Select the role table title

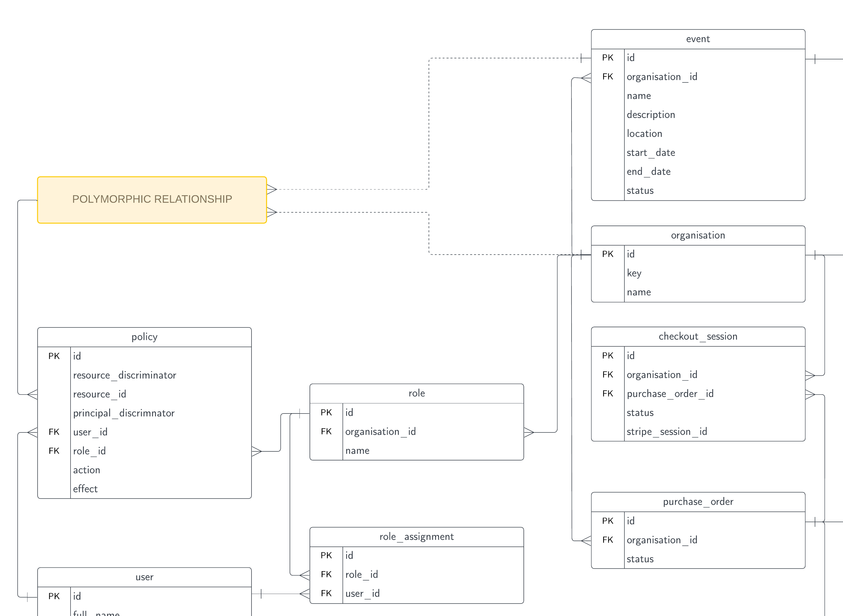point(416,393)
